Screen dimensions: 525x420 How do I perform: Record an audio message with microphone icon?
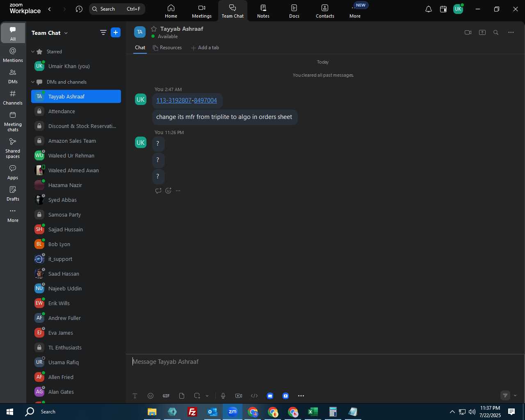(223, 396)
